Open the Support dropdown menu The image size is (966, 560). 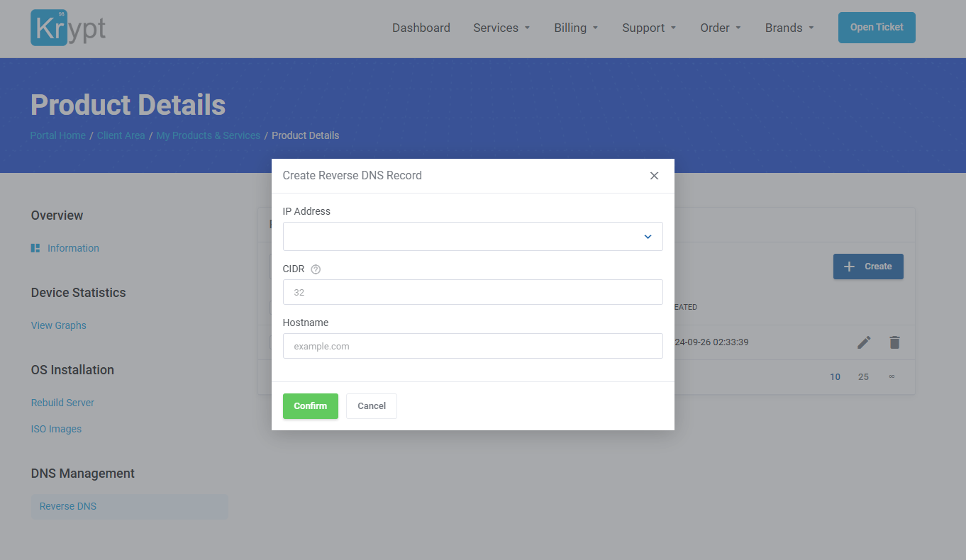(x=649, y=28)
